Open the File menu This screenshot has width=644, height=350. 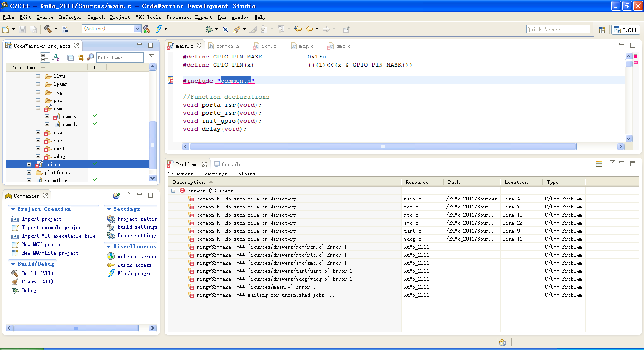[x=8, y=17]
